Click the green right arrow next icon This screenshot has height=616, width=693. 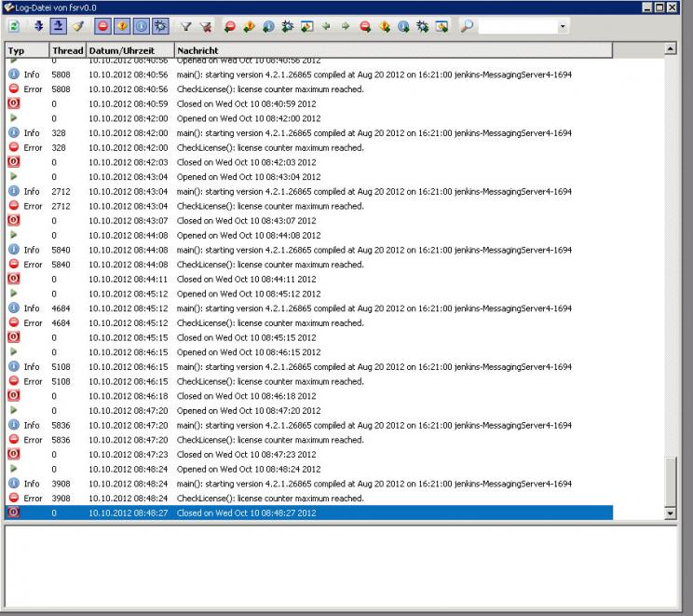click(346, 27)
